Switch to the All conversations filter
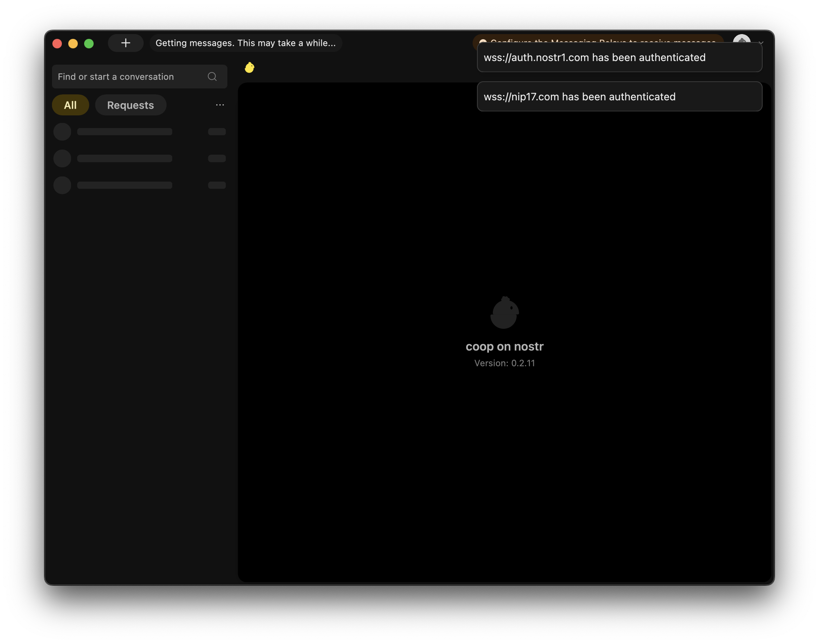The image size is (819, 644). pyautogui.click(x=70, y=105)
